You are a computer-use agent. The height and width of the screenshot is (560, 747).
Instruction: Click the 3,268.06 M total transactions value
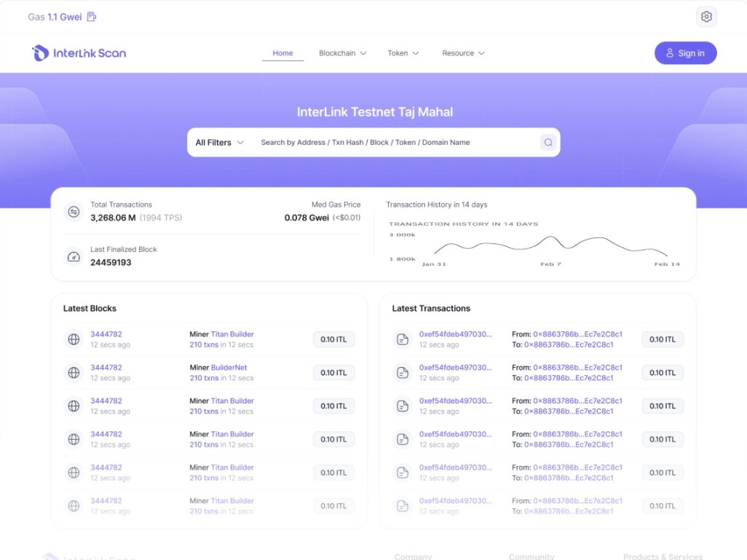click(x=113, y=218)
